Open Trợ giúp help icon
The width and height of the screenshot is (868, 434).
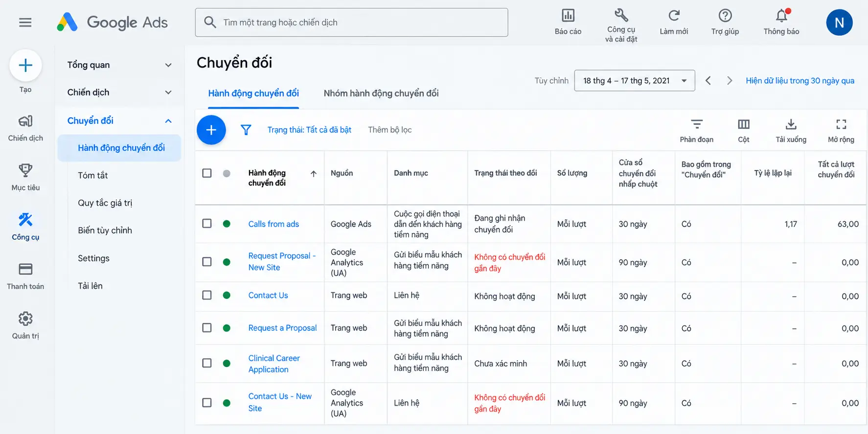pos(725,16)
